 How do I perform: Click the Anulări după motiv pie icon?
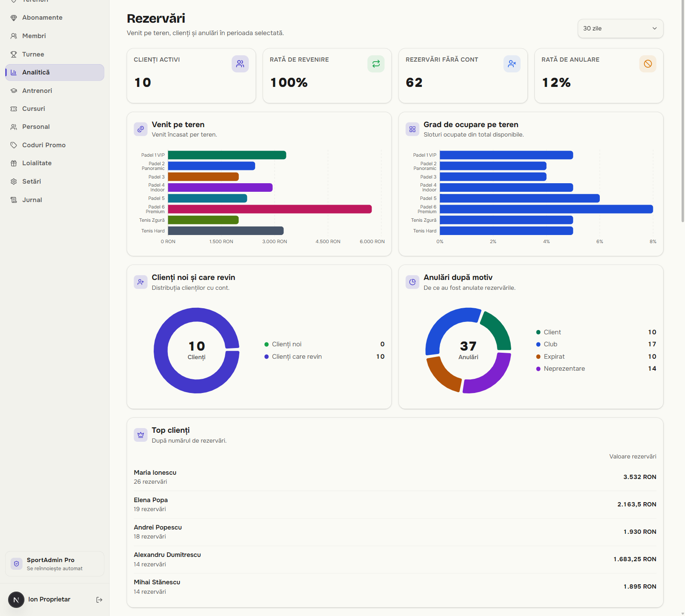tap(412, 282)
